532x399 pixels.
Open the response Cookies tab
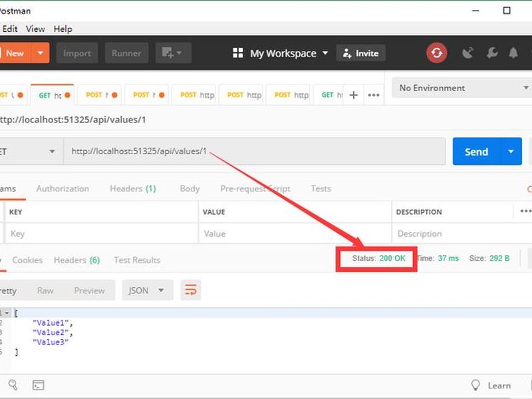(x=27, y=260)
